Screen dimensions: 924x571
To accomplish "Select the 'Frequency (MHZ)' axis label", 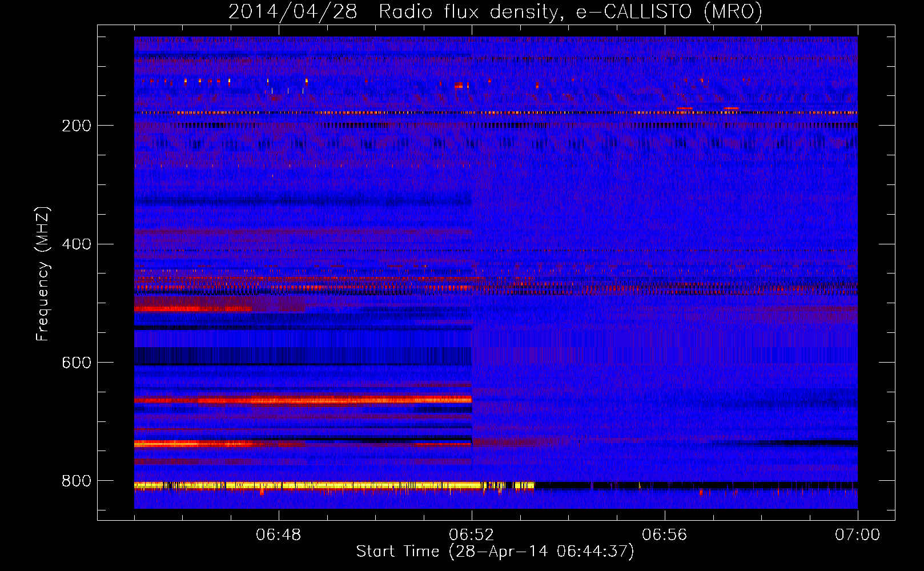I will click(x=43, y=274).
